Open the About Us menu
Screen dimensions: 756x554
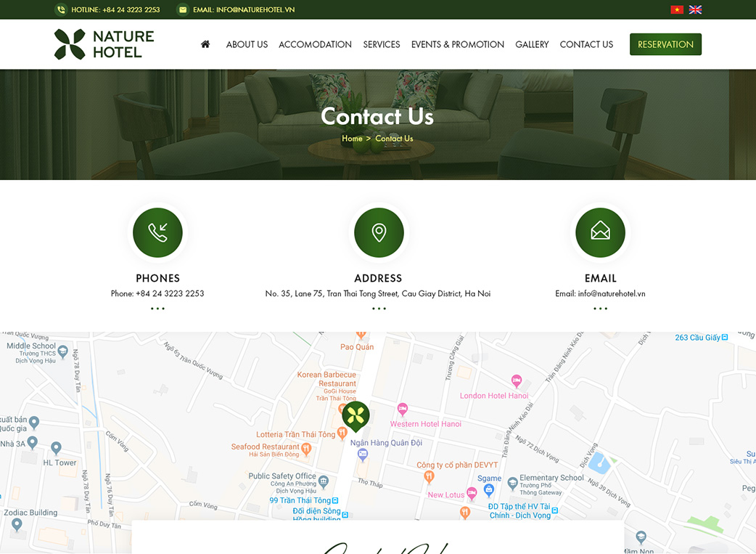click(x=247, y=44)
